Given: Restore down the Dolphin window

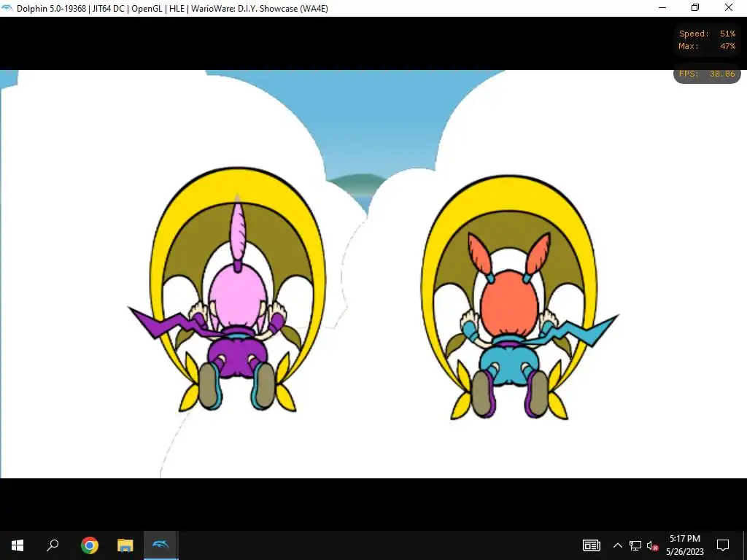Looking at the screenshot, I should tap(695, 8).
